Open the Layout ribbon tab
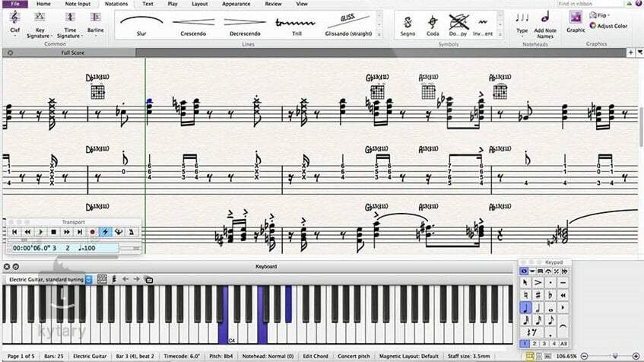 tap(199, 4)
